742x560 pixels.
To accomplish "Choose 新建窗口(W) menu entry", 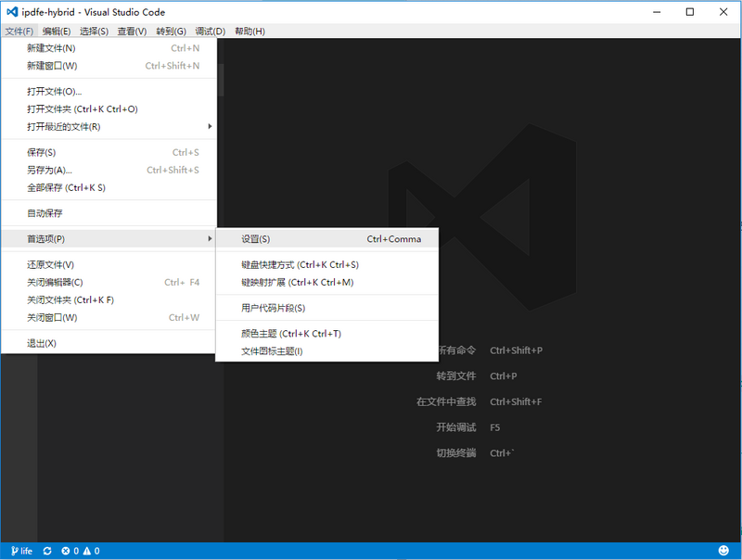I will (109, 66).
